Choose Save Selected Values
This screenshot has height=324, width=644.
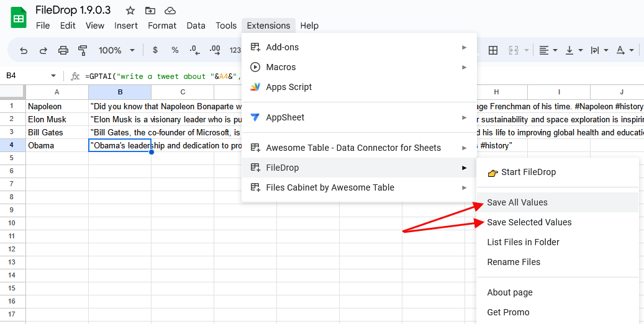pyautogui.click(x=558, y=222)
